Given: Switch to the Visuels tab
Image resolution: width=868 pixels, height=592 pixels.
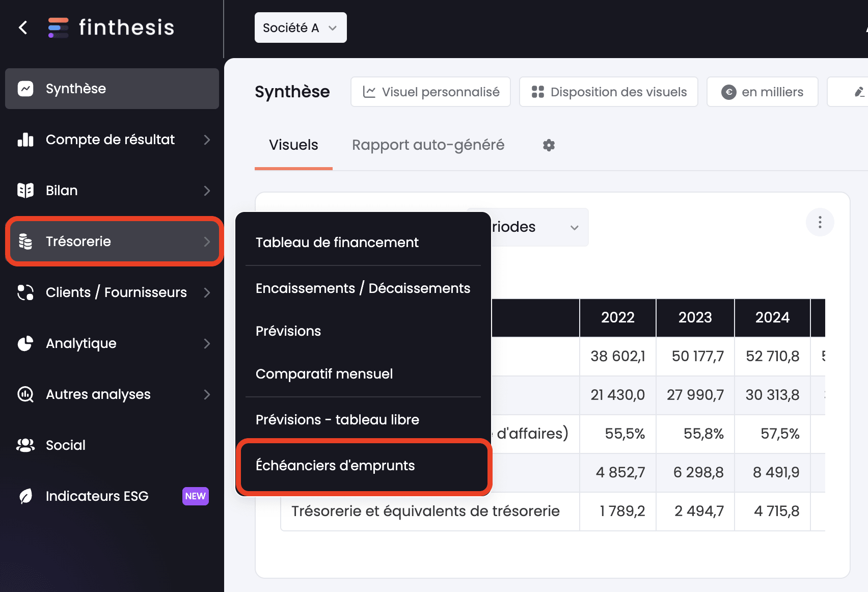Looking at the screenshot, I should (293, 145).
